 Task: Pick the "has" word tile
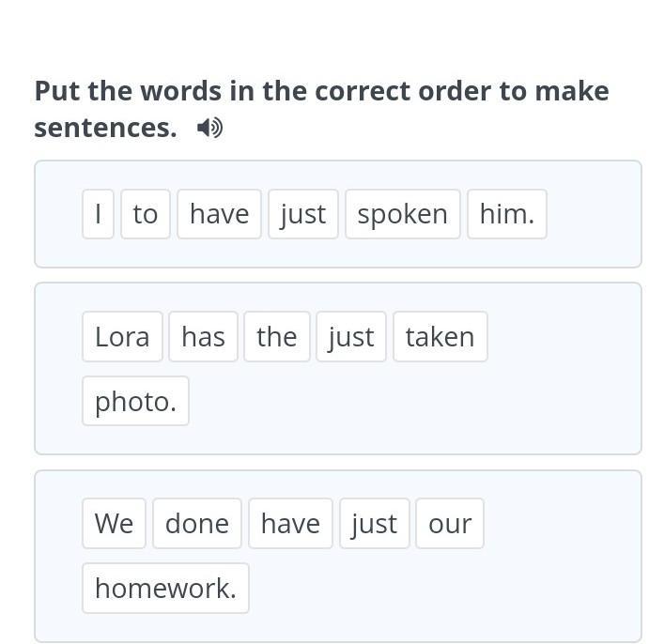point(203,336)
